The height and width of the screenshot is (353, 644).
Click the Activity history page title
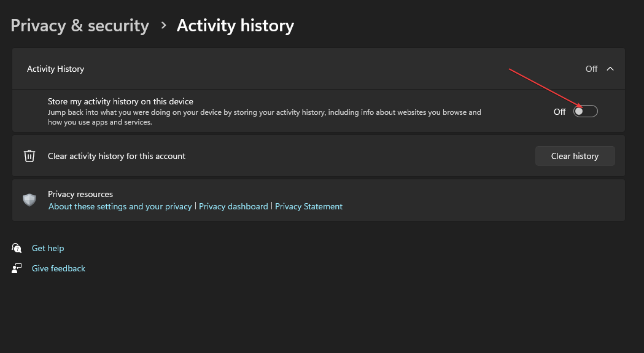[x=235, y=26]
